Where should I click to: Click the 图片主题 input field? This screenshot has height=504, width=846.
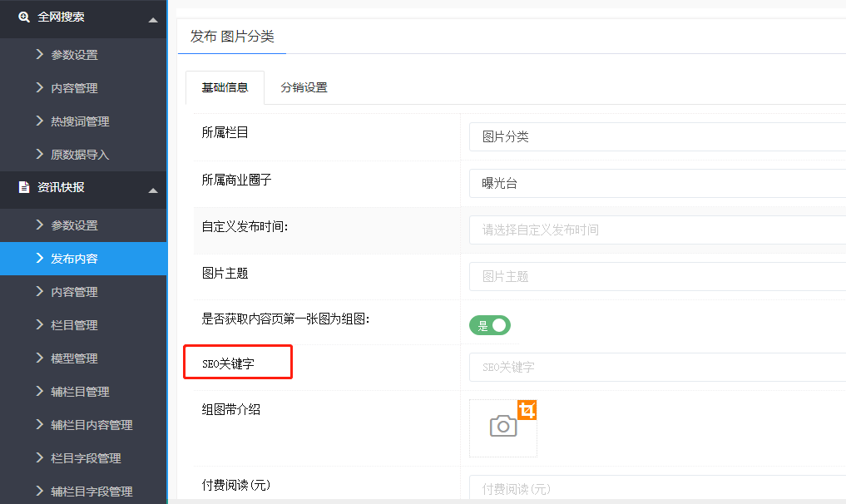[x=657, y=276]
